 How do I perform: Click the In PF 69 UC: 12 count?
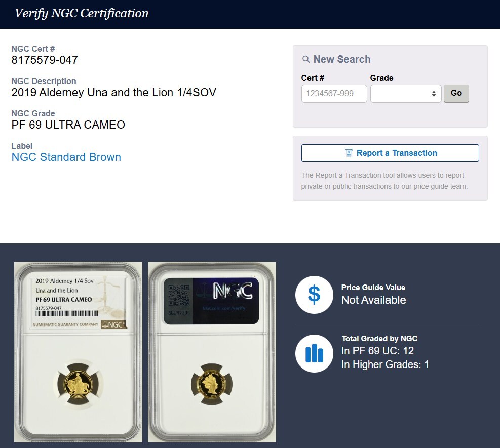pyautogui.click(x=377, y=351)
